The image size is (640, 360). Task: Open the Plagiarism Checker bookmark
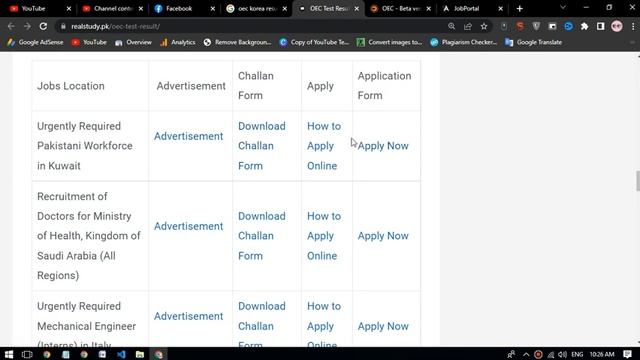pyautogui.click(x=464, y=42)
